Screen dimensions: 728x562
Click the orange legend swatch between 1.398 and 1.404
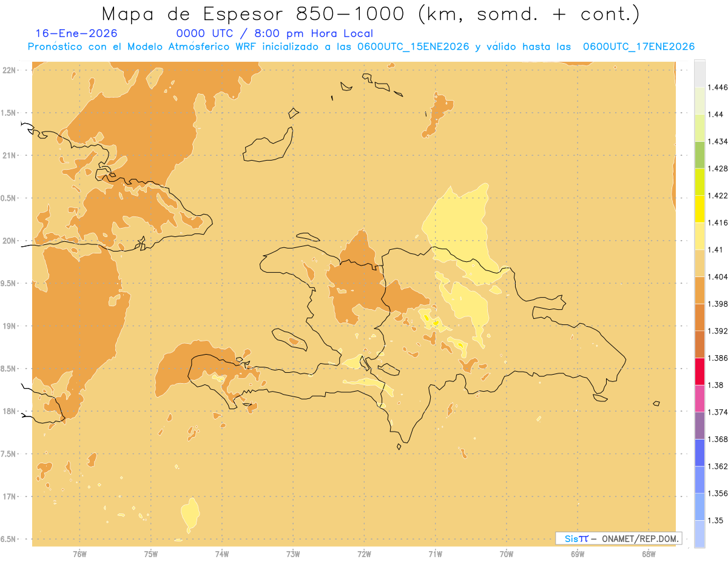[x=699, y=290]
